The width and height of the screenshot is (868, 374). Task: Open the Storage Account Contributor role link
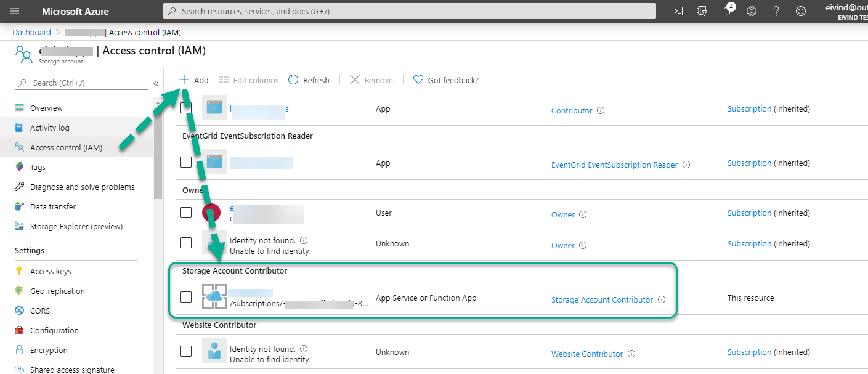(x=602, y=299)
